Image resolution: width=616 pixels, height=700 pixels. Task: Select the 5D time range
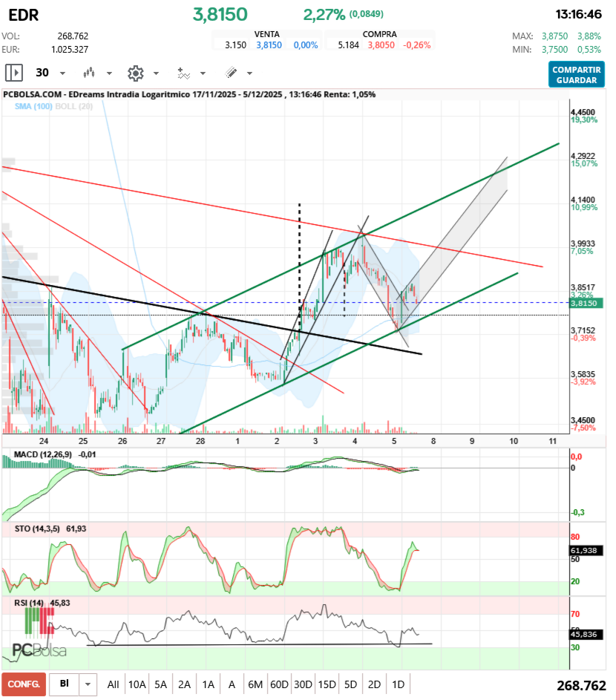tap(350, 684)
